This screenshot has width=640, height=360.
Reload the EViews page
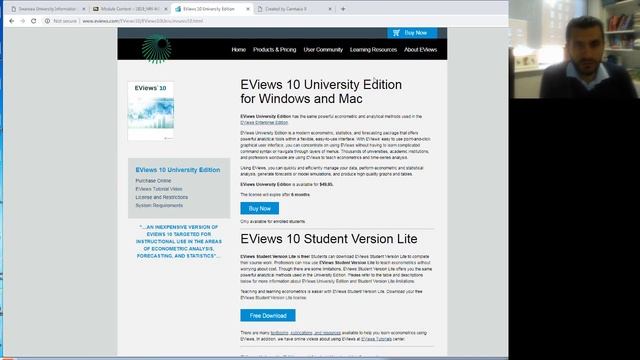tap(33, 21)
